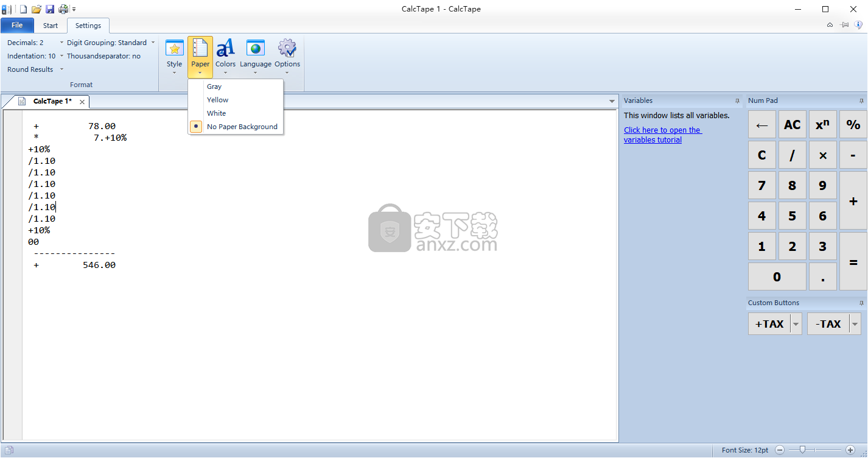Open the customize quick access toolbar arrow

[x=74, y=10]
